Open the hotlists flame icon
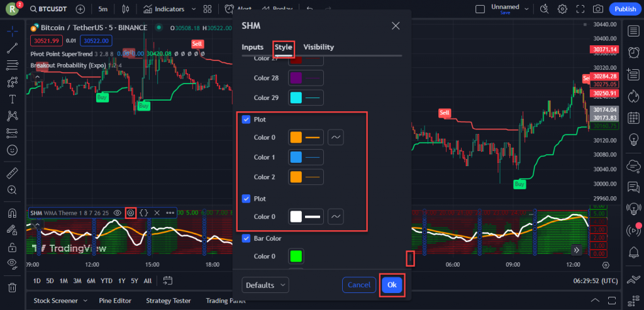The width and height of the screenshot is (644, 310). click(633, 96)
